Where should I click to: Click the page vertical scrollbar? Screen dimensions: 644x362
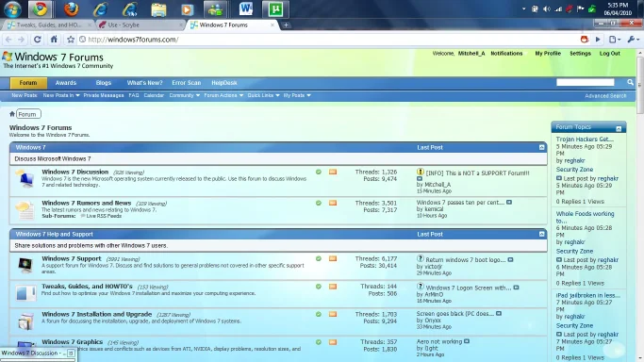point(640,86)
